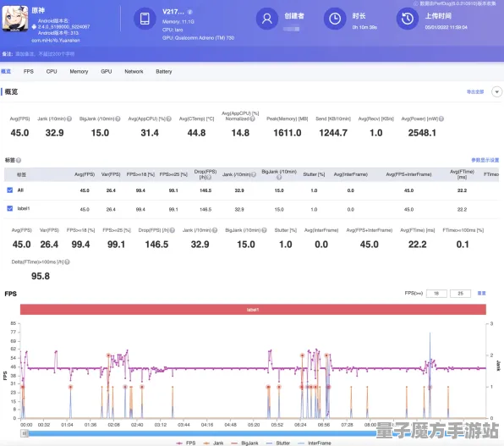Expand the overview section dropdown arrow
Screen dimensions: 504x446
[x=496, y=91]
